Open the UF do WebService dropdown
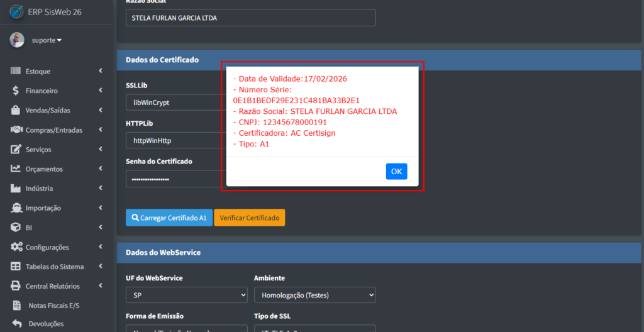 point(187,294)
